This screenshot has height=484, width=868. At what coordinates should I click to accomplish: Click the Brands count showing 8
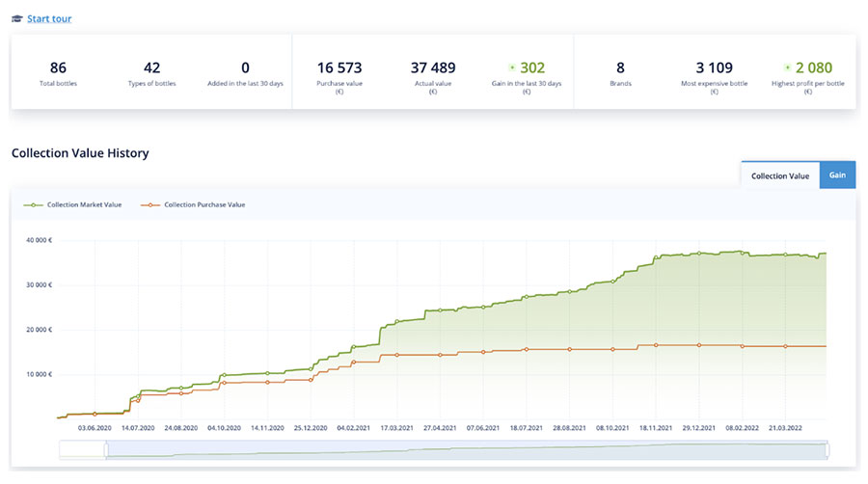coord(621,68)
